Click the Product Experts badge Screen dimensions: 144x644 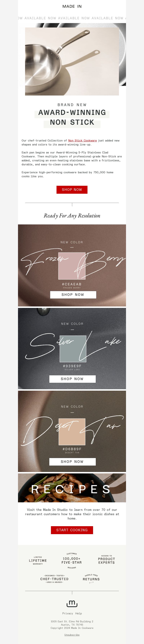(x=106, y=560)
